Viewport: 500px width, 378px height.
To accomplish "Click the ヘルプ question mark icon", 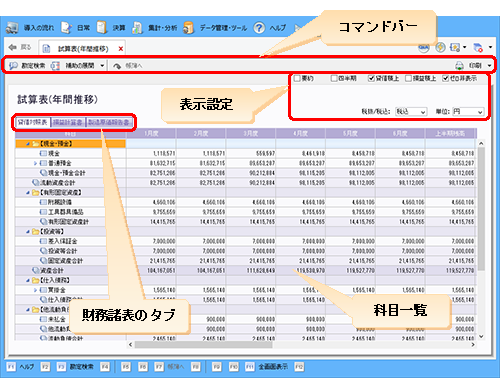I will pos(259,28).
